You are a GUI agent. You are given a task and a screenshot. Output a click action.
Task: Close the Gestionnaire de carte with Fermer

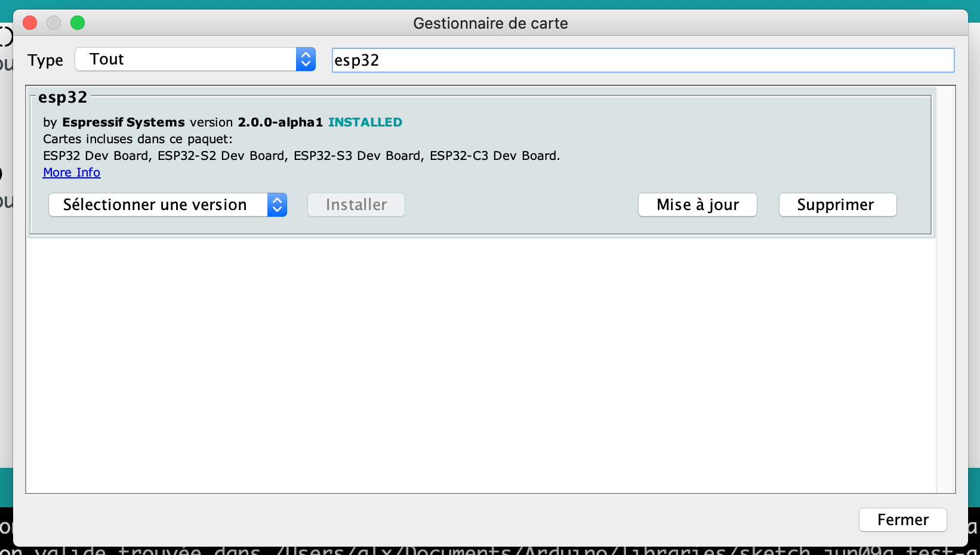click(x=902, y=520)
